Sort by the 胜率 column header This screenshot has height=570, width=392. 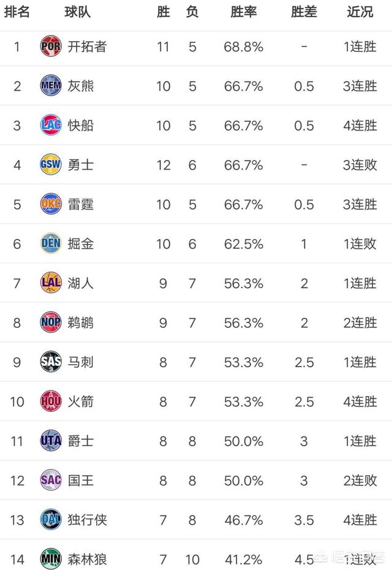243,12
